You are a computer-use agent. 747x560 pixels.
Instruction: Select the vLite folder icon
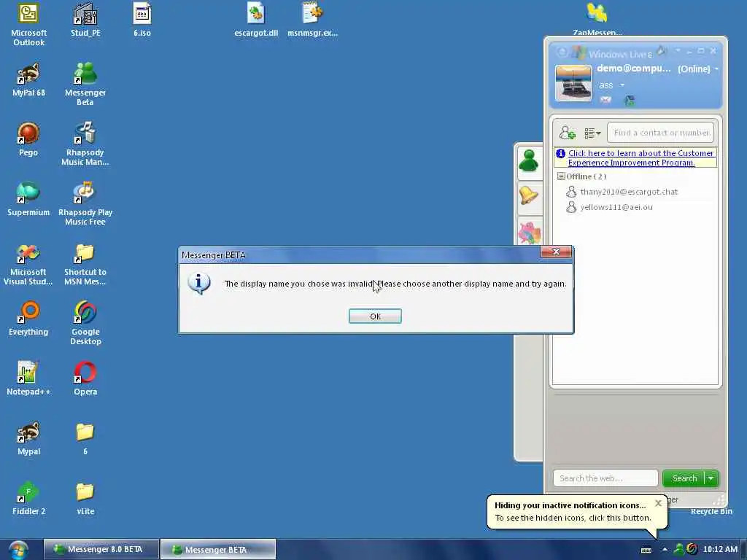(85, 499)
